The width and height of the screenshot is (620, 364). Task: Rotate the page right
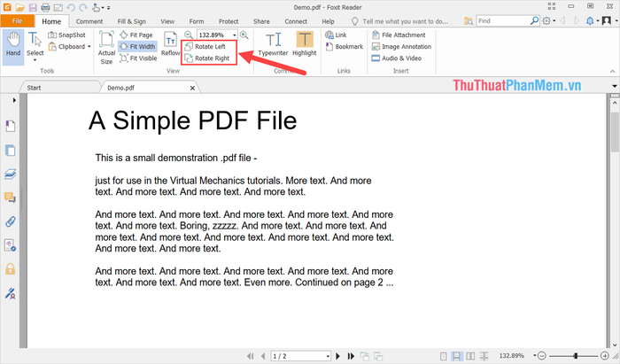(207, 58)
